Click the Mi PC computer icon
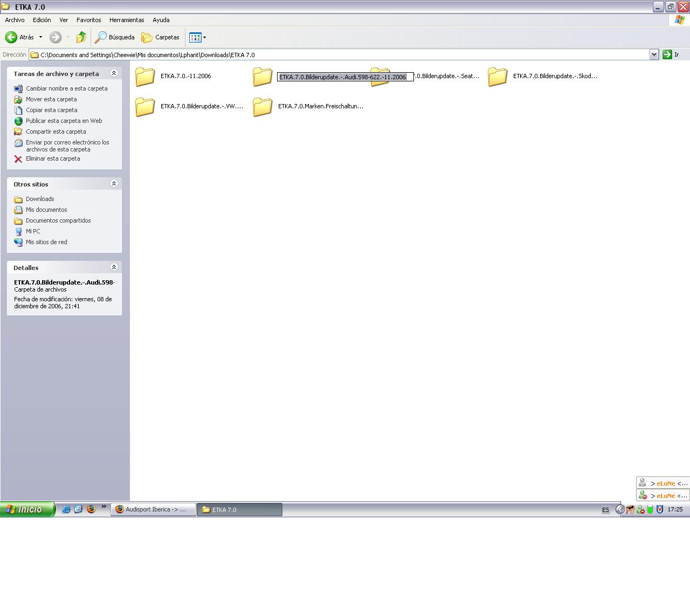 pyautogui.click(x=18, y=232)
